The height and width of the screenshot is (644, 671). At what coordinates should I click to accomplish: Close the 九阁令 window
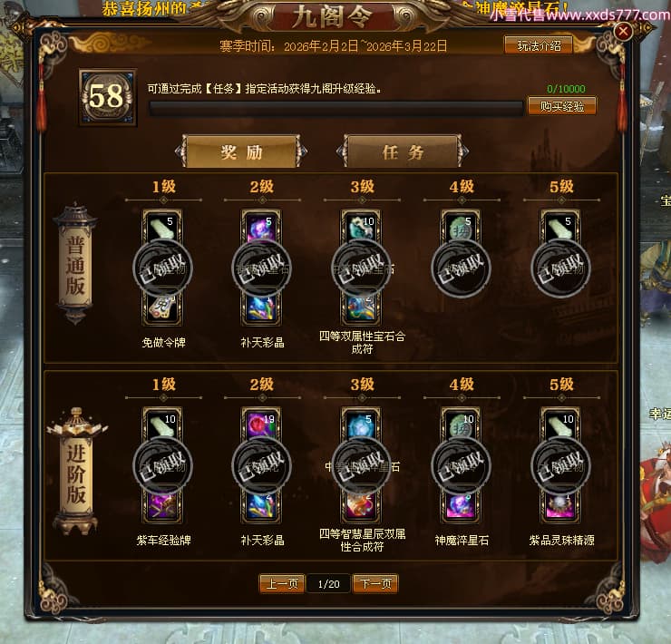click(x=623, y=31)
